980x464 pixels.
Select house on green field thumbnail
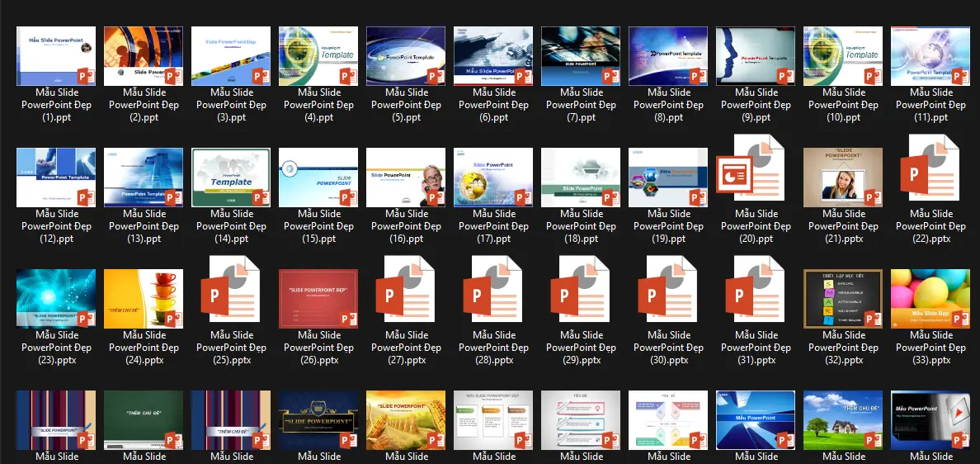point(844,420)
